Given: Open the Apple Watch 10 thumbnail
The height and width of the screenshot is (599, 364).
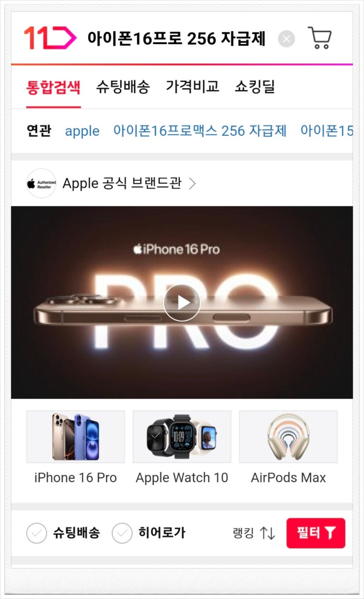Looking at the screenshot, I should click(182, 437).
